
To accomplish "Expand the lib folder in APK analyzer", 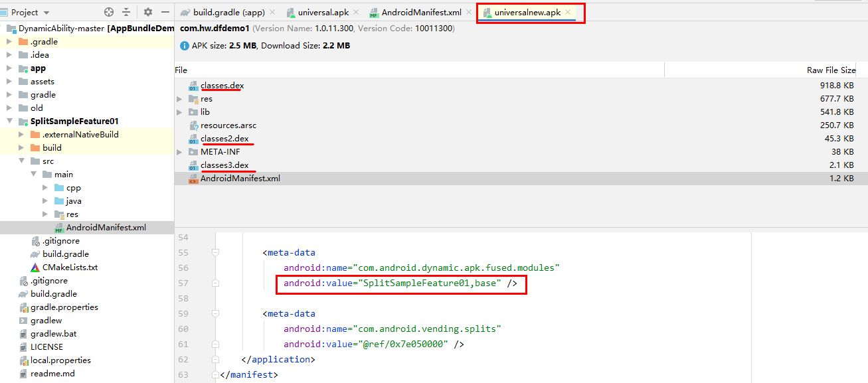I will pyautogui.click(x=180, y=112).
